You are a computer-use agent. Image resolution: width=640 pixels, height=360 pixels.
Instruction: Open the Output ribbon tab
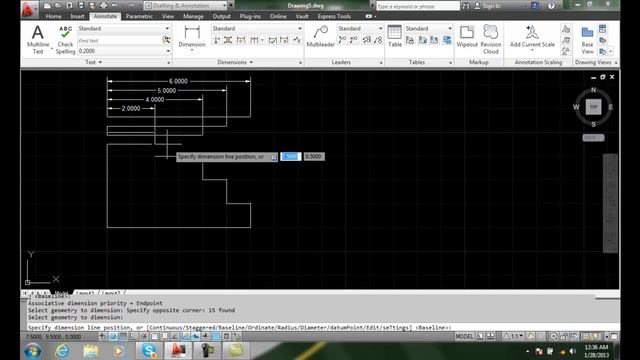(x=222, y=16)
